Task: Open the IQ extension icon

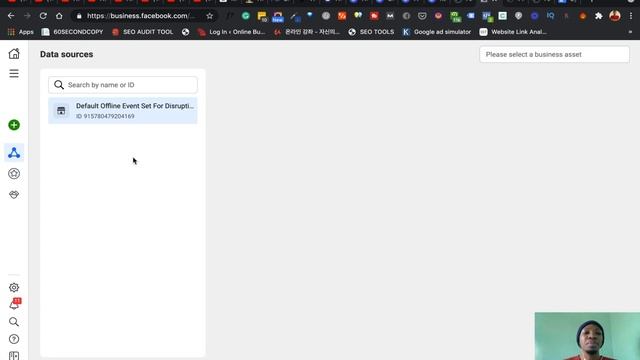Action: click(551, 16)
